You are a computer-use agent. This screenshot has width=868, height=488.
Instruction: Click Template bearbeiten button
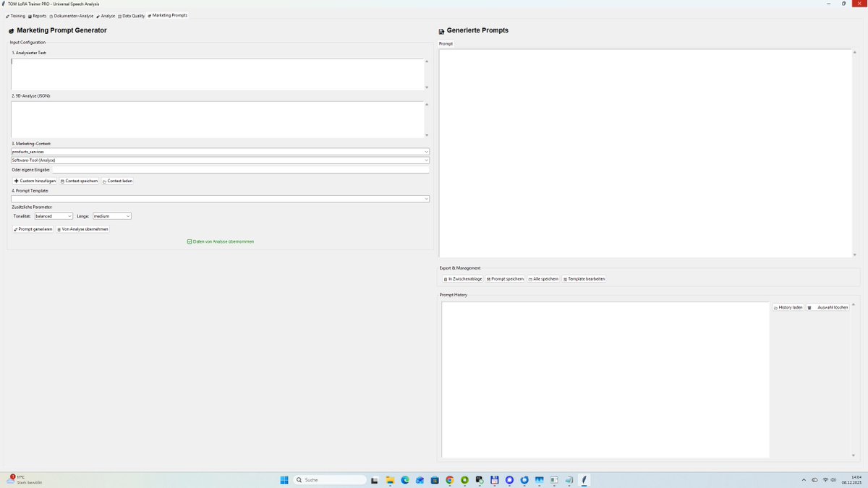[x=584, y=278]
